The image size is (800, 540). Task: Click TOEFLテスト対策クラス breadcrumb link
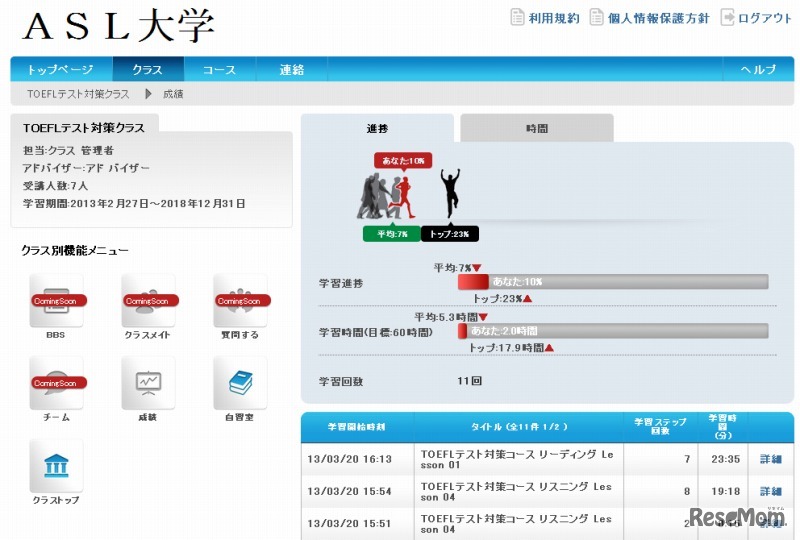(x=78, y=94)
